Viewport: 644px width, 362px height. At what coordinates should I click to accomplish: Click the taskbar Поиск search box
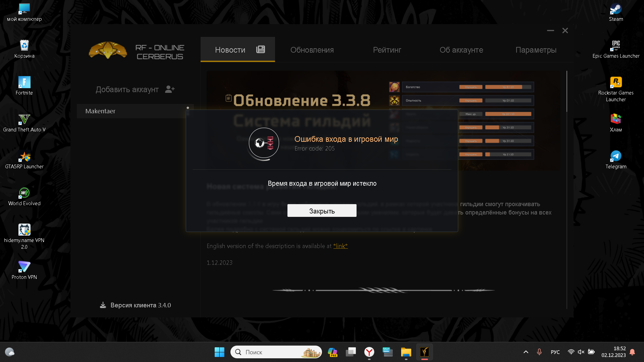point(276,352)
